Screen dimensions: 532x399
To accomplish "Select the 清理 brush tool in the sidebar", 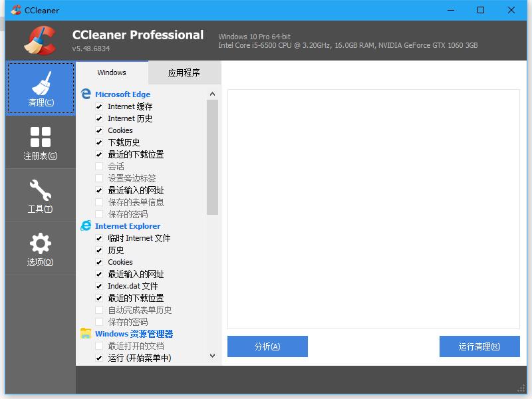I will [x=40, y=88].
